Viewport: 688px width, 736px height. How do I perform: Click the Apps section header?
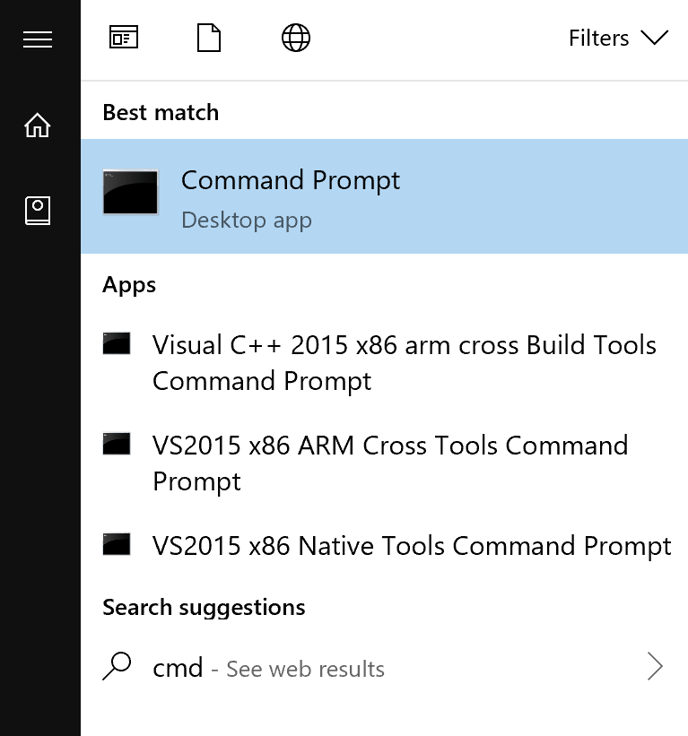click(x=129, y=285)
